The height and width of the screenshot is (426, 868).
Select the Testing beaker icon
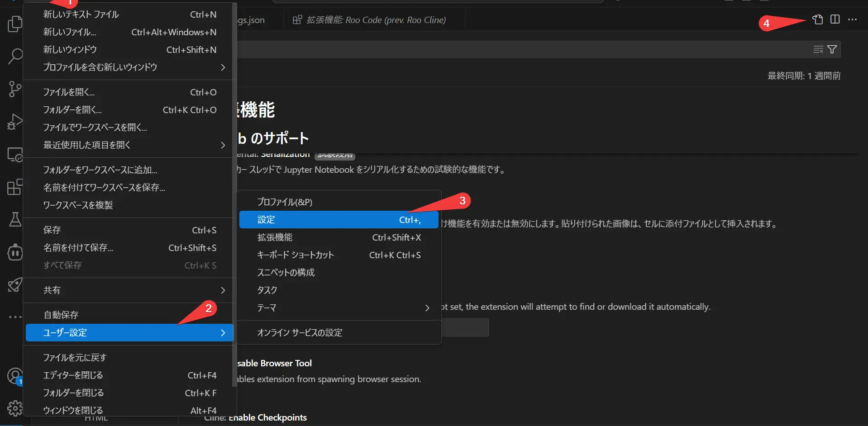14,219
